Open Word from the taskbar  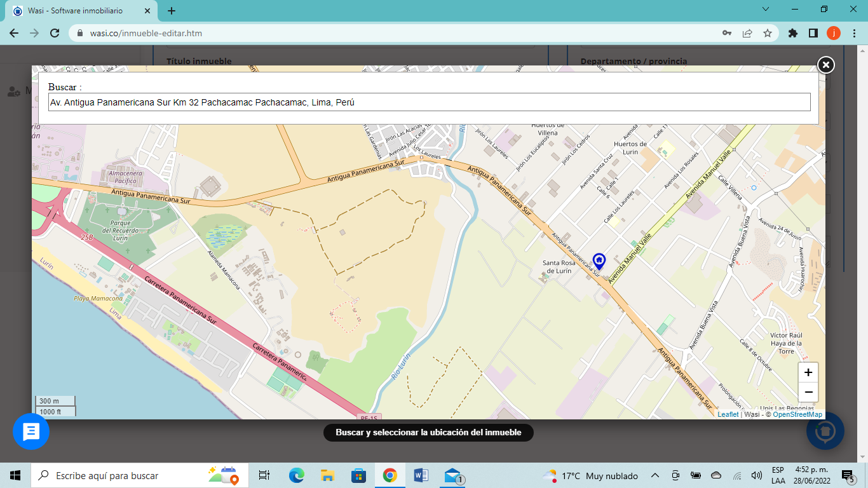pyautogui.click(x=421, y=475)
